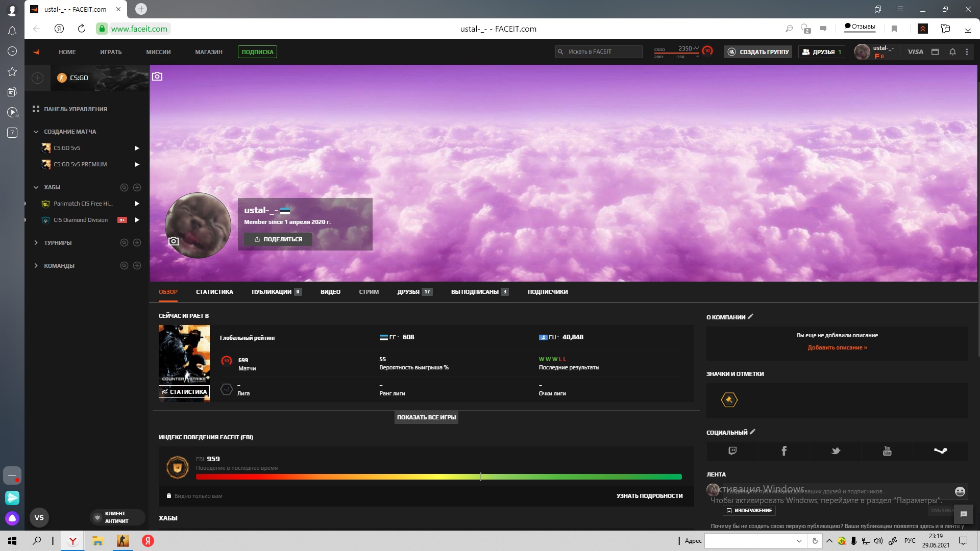
Task: Expand the CS:GO 5v5 PREMIUM play arrow
Action: [x=137, y=164]
